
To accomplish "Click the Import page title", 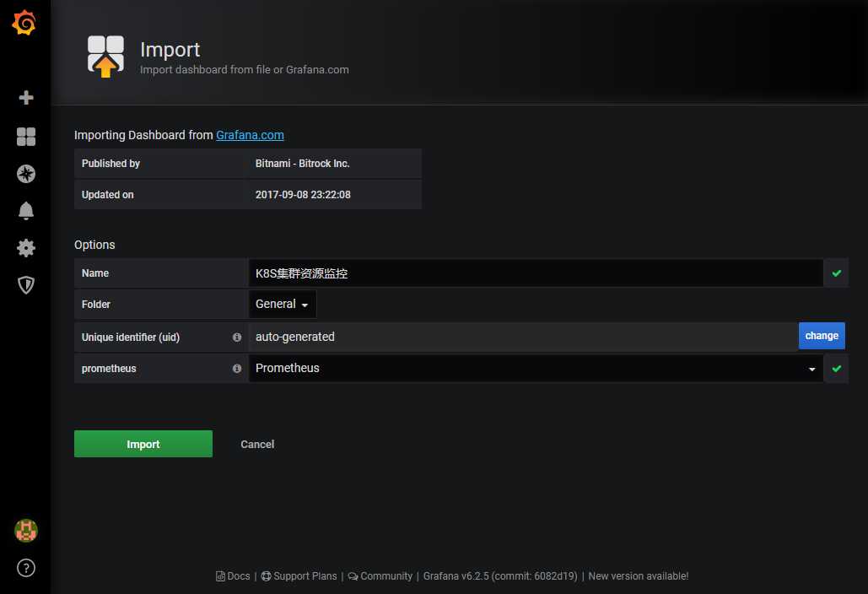I will coord(170,50).
